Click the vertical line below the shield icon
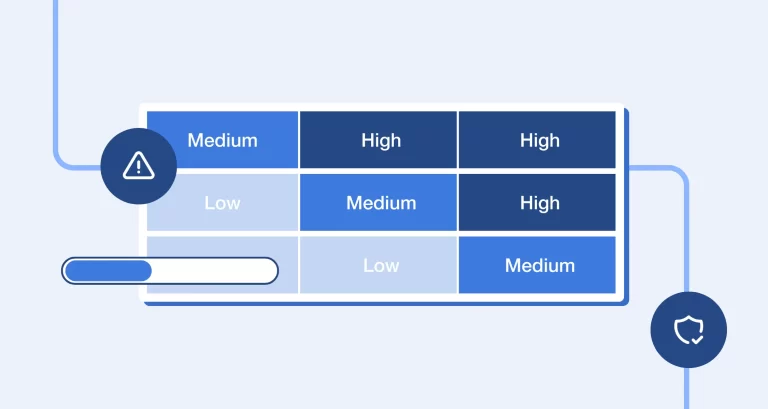 (688, 388)
